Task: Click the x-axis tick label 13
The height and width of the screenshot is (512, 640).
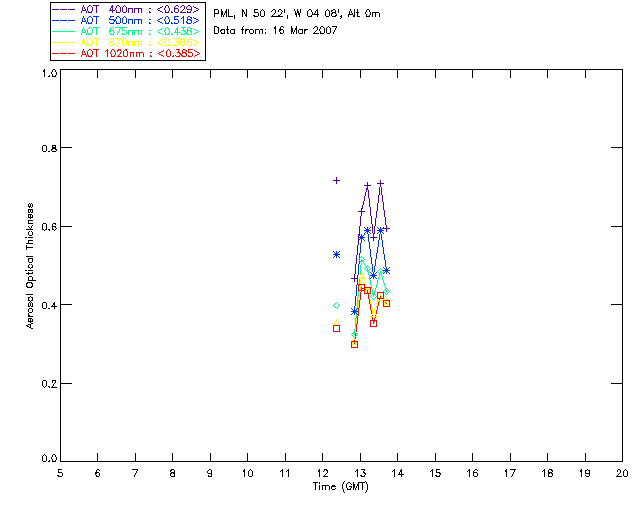Action: (x=360, y=473)
